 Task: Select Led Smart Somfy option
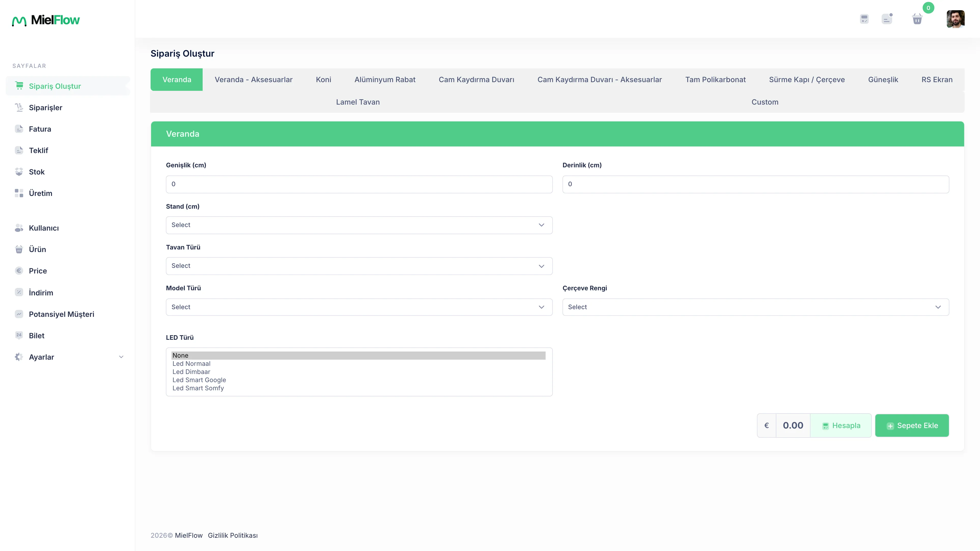click(x=358, y=388)
